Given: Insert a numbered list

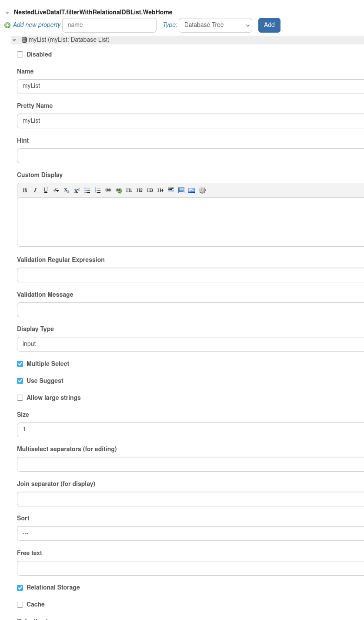Looking at the screenshot, I should click(98, 190).
